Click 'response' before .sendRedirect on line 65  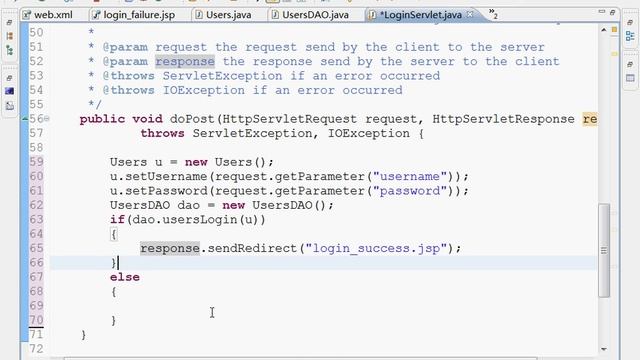pos(170,249)
